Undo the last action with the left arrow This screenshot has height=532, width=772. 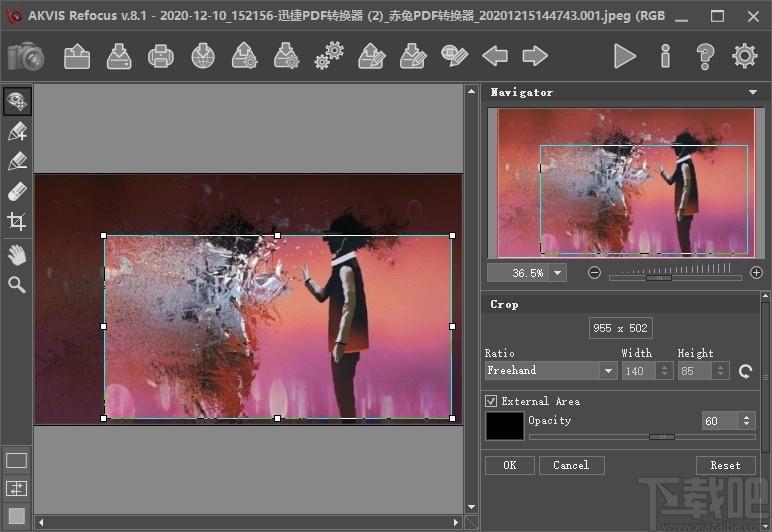tap(495, 56)
